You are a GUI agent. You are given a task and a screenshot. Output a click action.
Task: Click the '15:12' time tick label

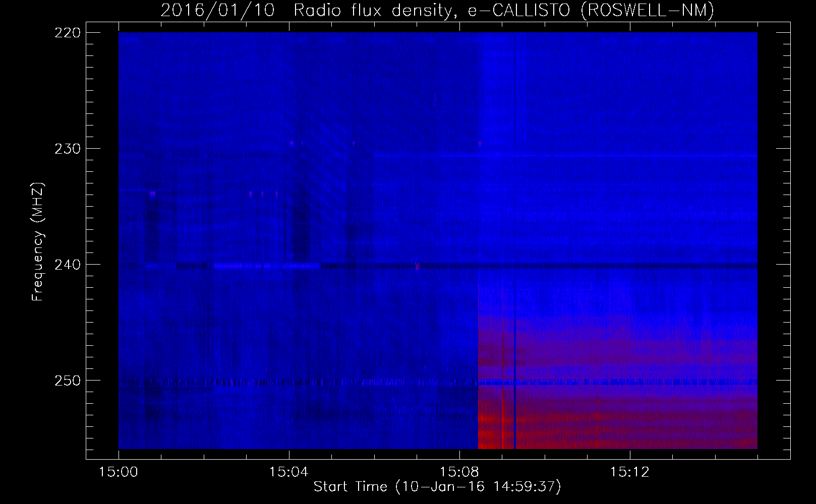(629, 472)
